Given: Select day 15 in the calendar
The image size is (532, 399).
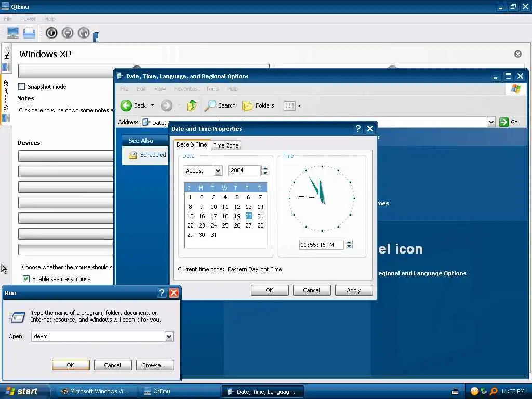Looking at the screenshot, I should click(190, 216).
